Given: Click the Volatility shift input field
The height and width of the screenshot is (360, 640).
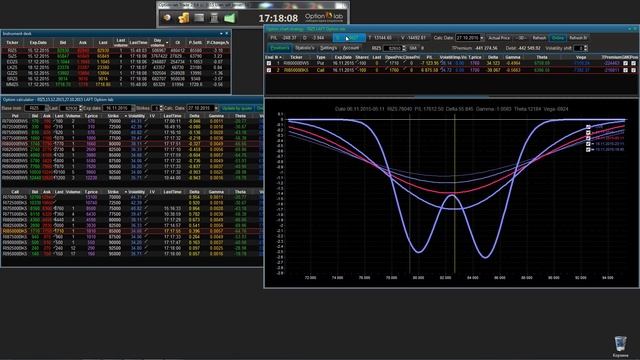Looking at the screenshot, I should [578, 48].
